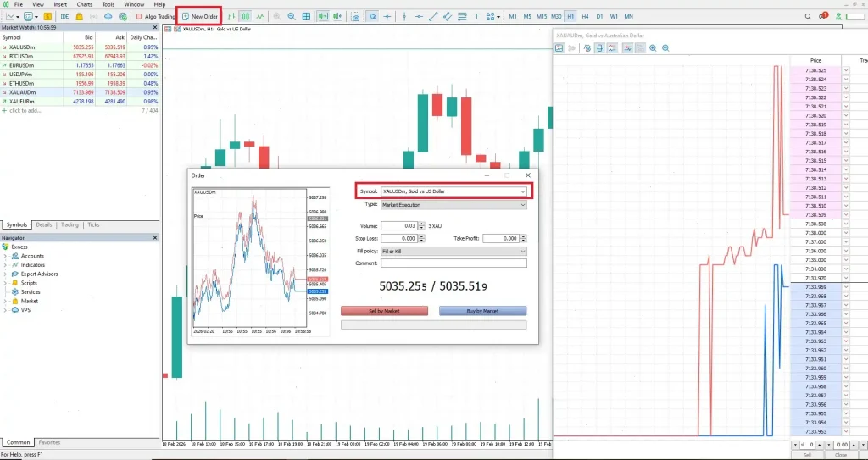Open the Fill policy dropdown
Viewport: 868px width, 460px height.
coord(453,252)
